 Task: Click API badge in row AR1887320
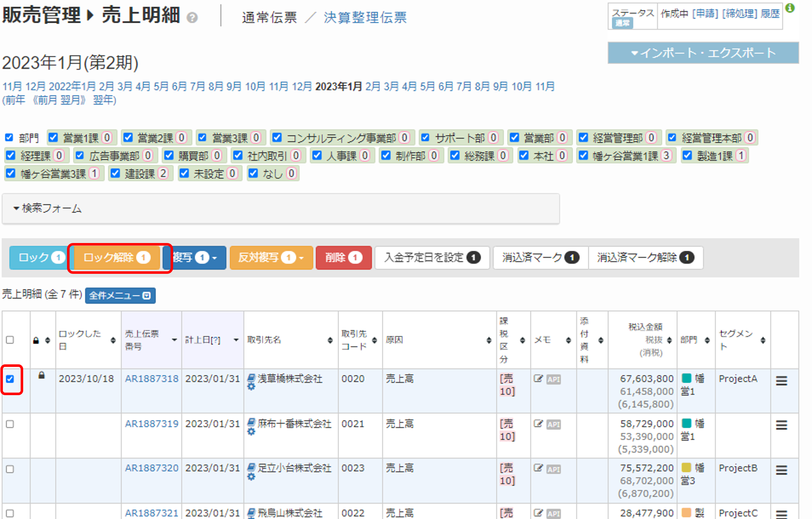click(553, 469)
